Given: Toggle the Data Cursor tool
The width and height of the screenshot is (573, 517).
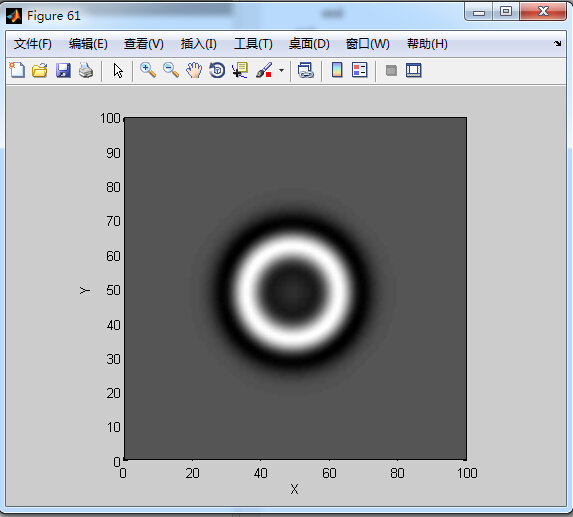Looking at the screenshot, I should pos(240,70).
